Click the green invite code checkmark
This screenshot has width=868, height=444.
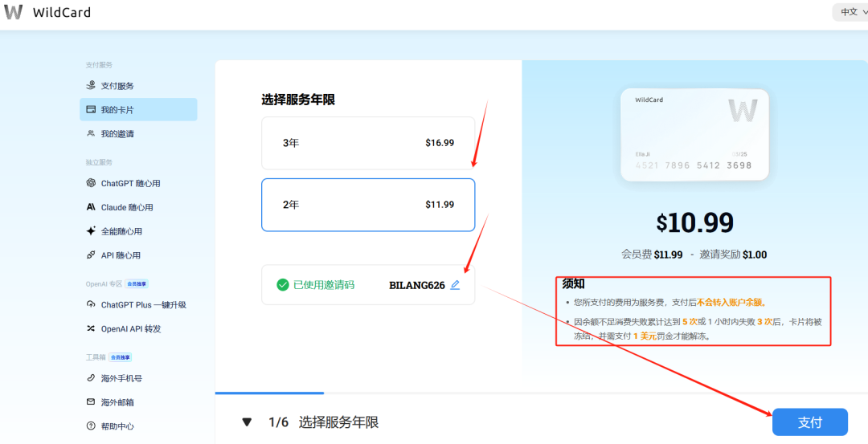pos(283,285)
